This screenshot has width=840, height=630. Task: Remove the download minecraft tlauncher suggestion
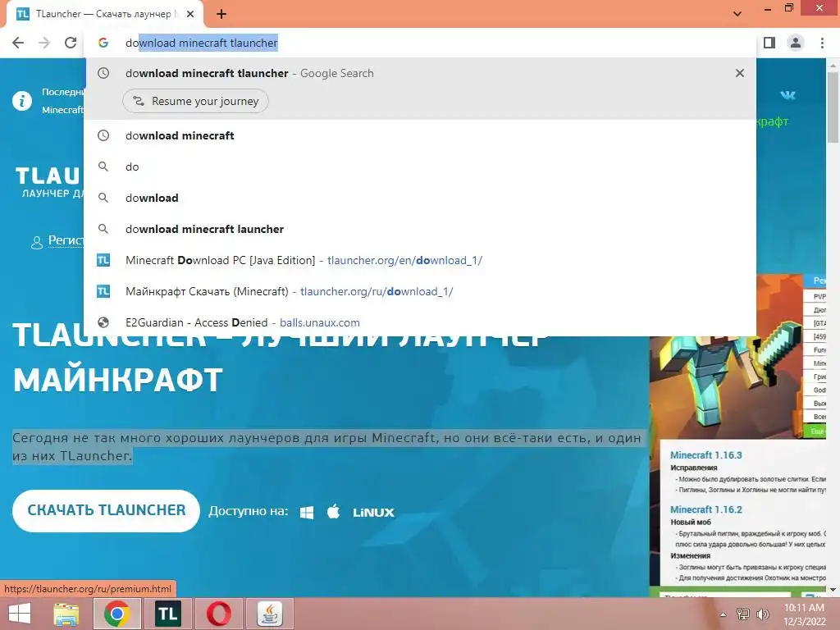pos(740,73)
